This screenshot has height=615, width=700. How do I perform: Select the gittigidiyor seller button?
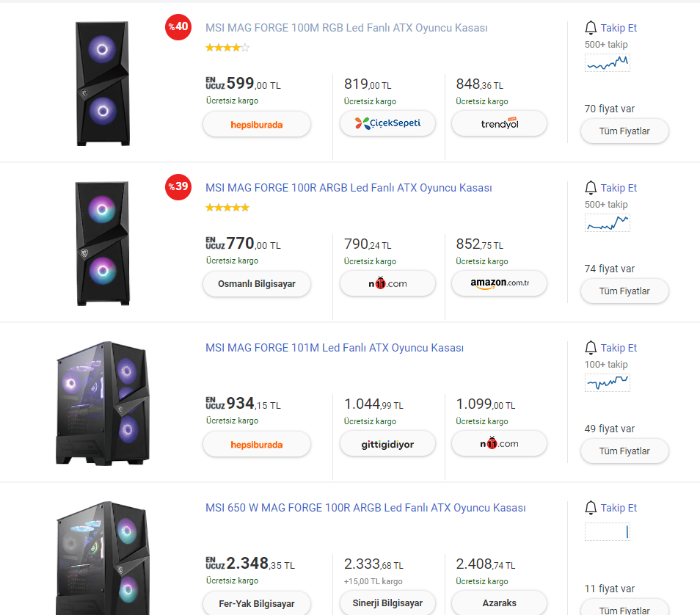(387, 444)
